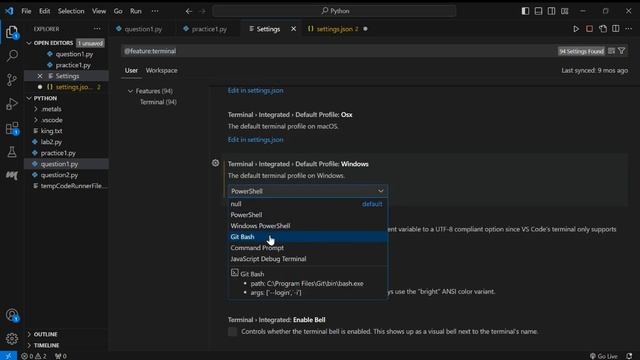
Task: Switch to the practice1.py editor tab
Action: (x=209, y=29)
